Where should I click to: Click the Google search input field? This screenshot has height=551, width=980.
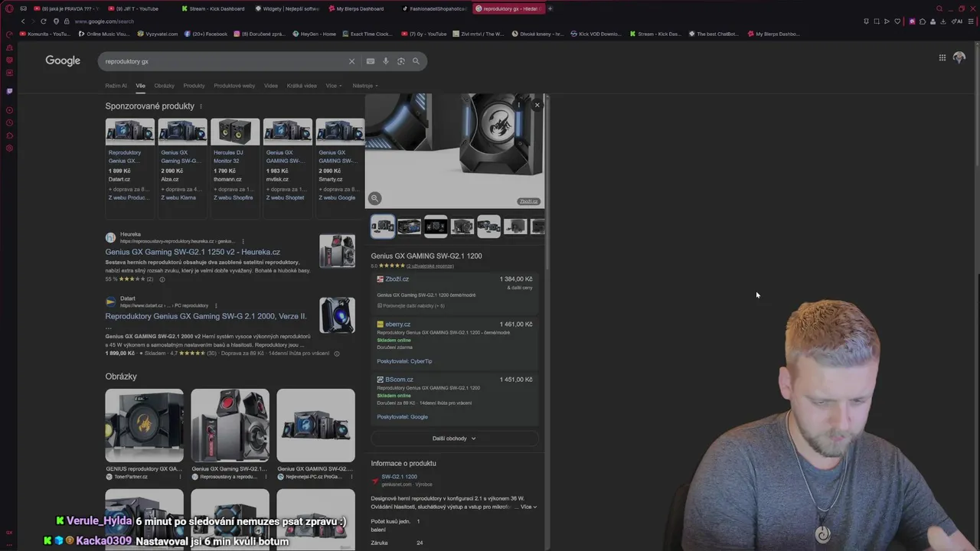point(222,61)
